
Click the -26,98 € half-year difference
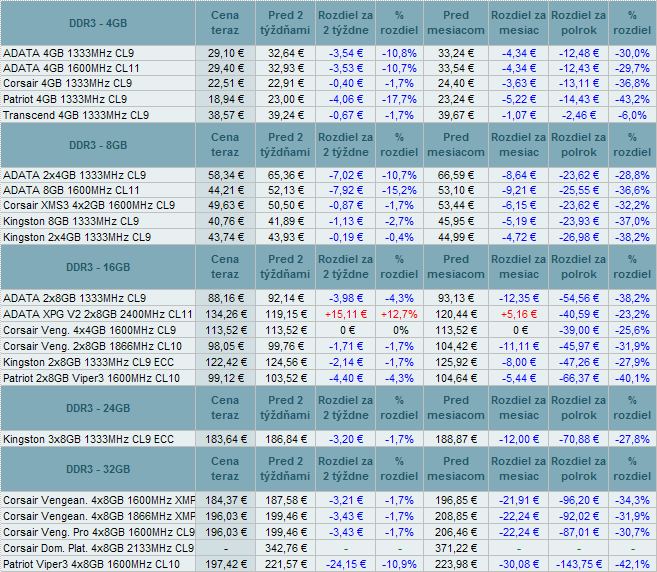pyautogui.click(x=579, y=237)
